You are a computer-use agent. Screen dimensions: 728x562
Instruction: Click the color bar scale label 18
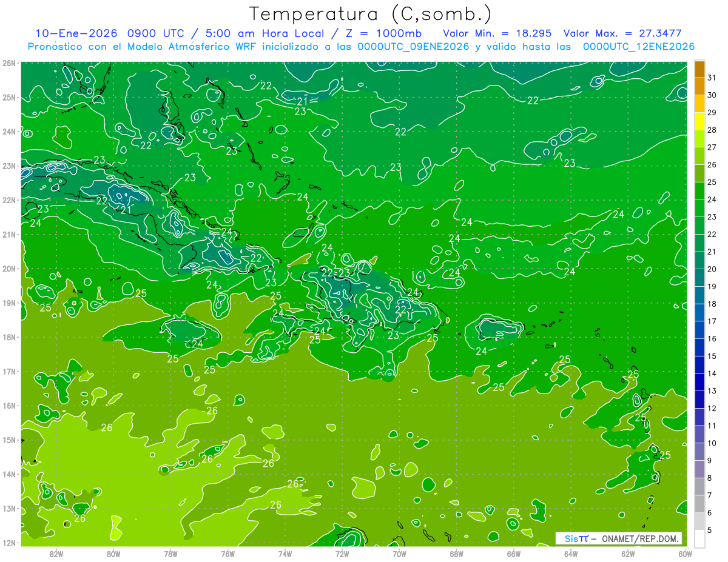pos(712,304)
